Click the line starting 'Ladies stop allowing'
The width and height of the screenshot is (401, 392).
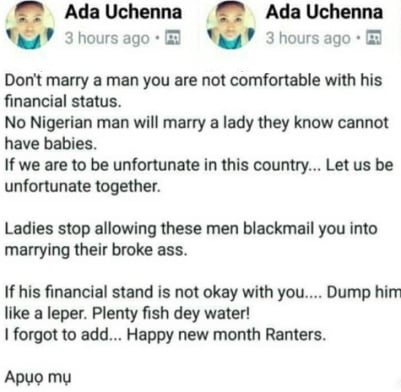tap(191, 229)
